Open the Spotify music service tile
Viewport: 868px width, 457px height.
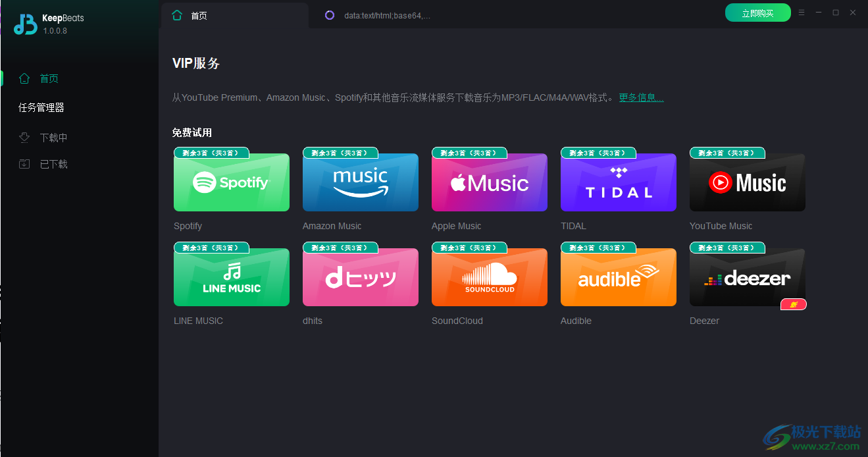231,182
